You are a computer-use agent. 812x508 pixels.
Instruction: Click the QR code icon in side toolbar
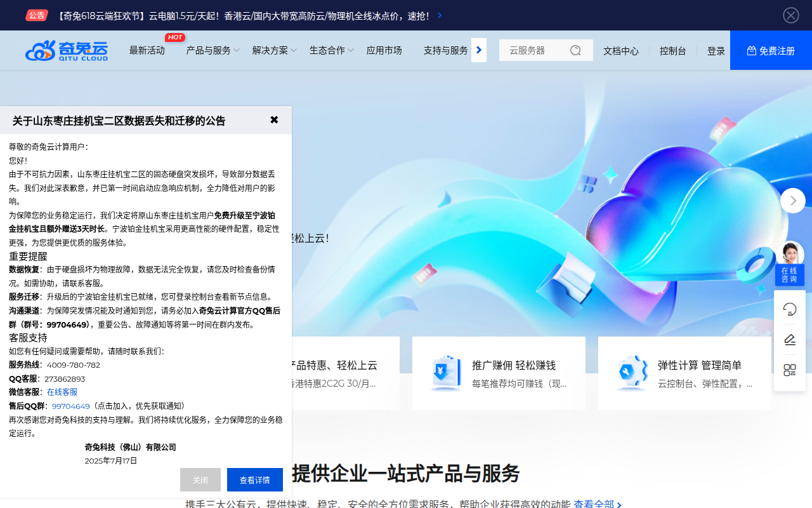click(x=790, y=370)
